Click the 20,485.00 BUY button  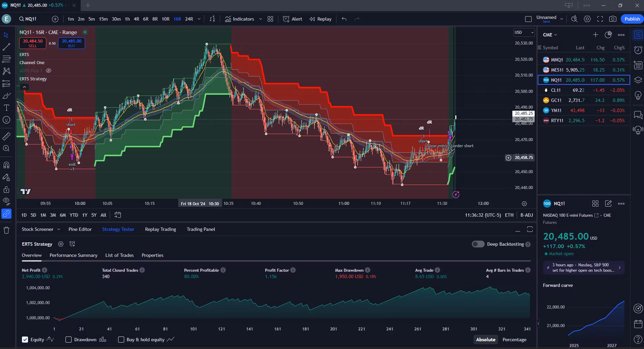pos(72,43)
